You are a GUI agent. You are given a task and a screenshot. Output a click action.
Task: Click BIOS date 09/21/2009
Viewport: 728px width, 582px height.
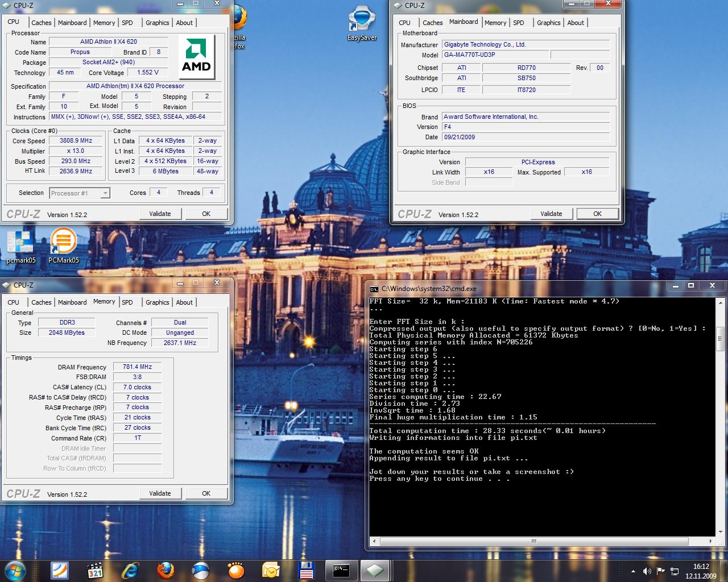(526, 137)
